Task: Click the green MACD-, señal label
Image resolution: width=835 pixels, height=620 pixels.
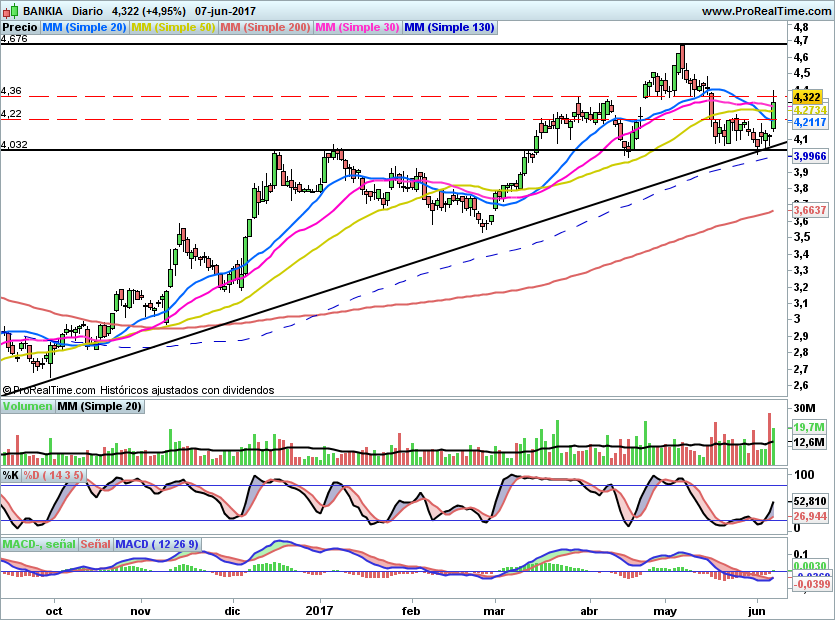Action: click(38, 544)
